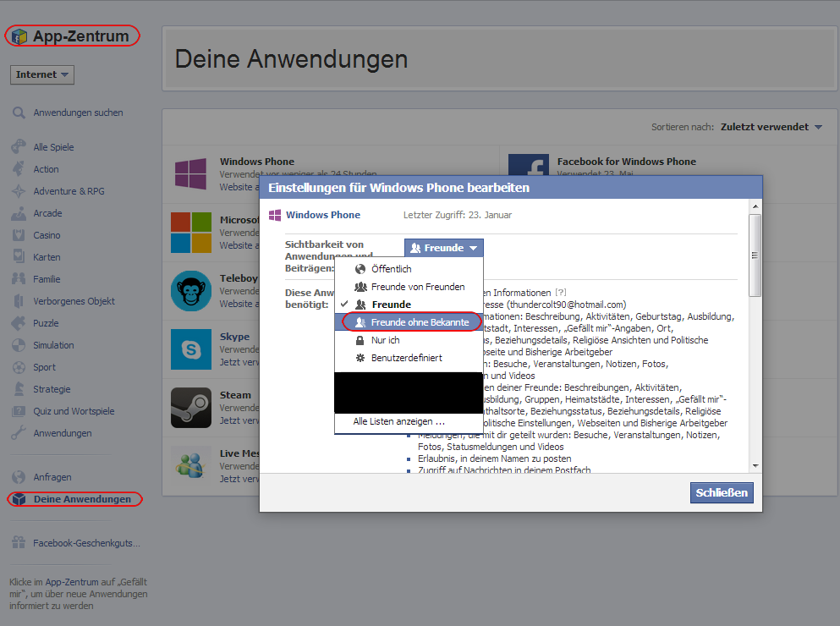840x626 pixels.
Task: Click the dialog scrollbar down arrow
Action: [x=755, y=466]
